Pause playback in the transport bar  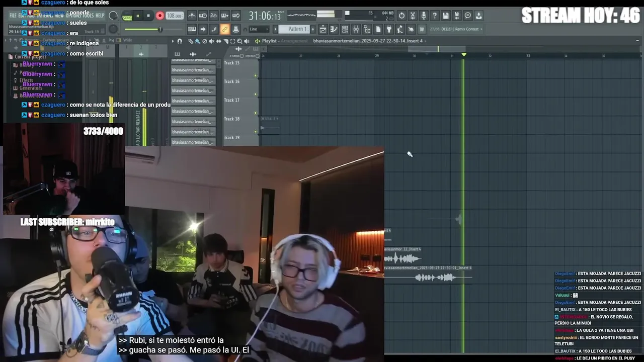[x=138, y=16]
